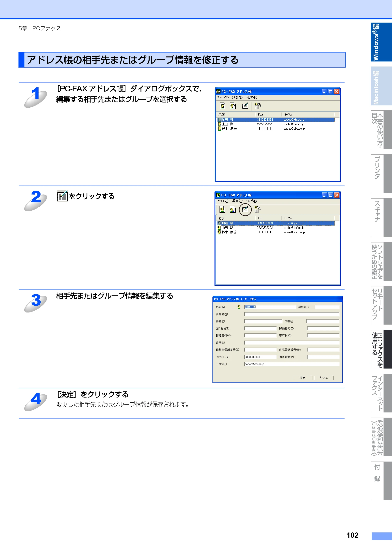Go to the プリンタ side tab
This screenshot has height=555, width=392.
[x=381, y=173]
